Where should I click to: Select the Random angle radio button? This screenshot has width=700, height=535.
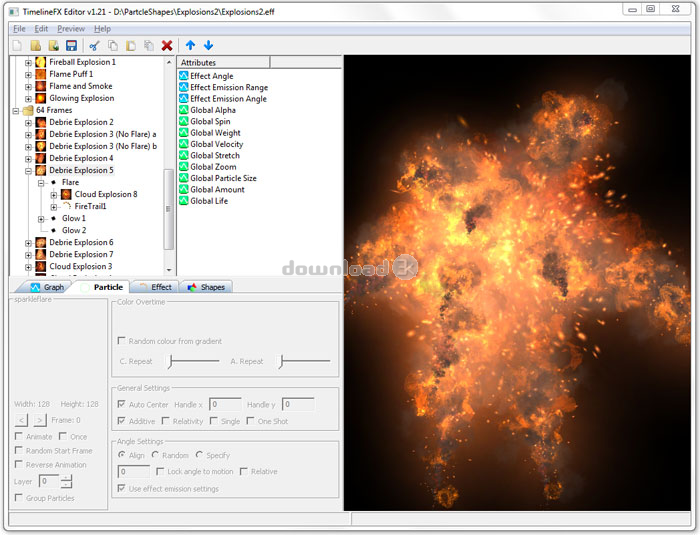click(x=155, y=455)
